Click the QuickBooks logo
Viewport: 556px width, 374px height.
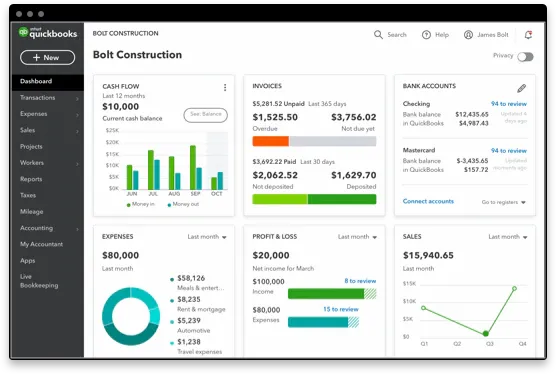(x=48, y=33)
